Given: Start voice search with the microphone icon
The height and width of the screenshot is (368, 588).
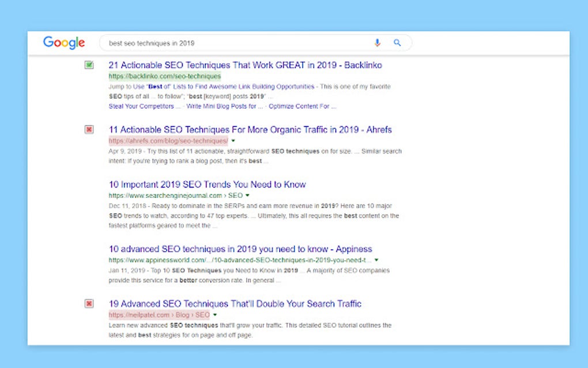Looking at the screenshot, I should coord(377,43).
